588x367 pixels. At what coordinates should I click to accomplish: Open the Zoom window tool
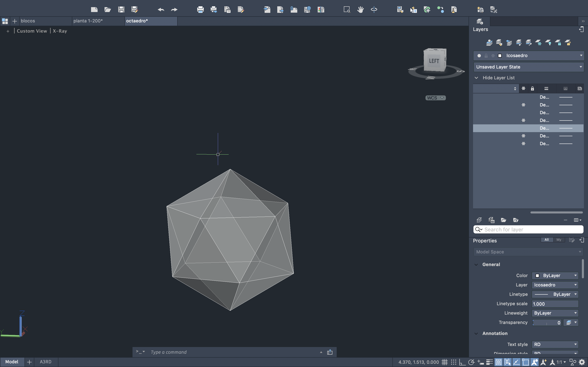click(347, 9)
